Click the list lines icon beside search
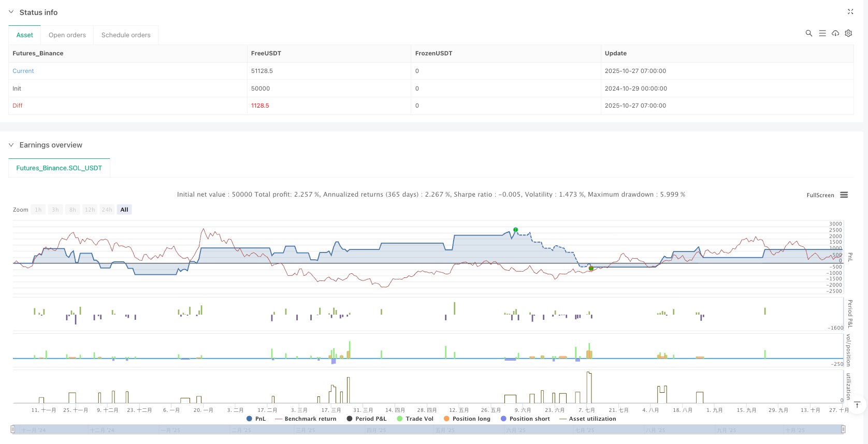This screenshot has width=868, height=444. (x=822, y=33)
